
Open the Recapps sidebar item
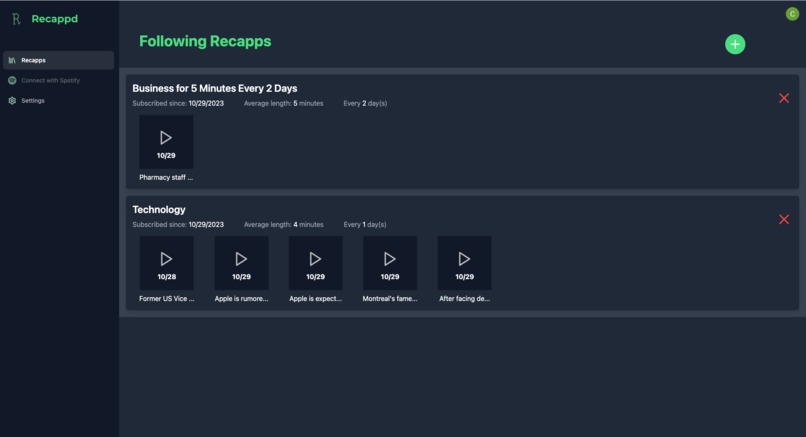(x=59, y=60)
